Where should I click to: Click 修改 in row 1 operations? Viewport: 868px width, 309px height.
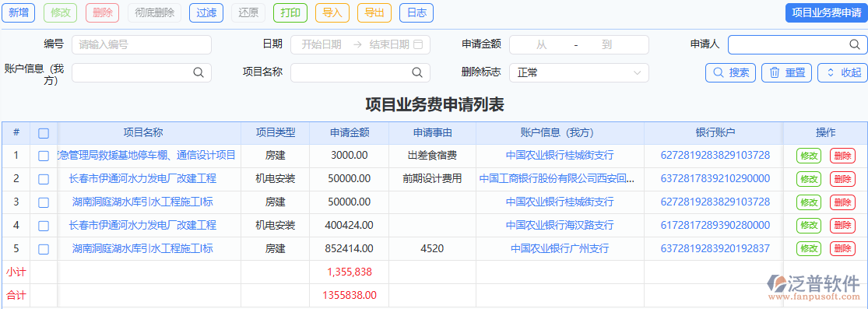coord(809,156)
